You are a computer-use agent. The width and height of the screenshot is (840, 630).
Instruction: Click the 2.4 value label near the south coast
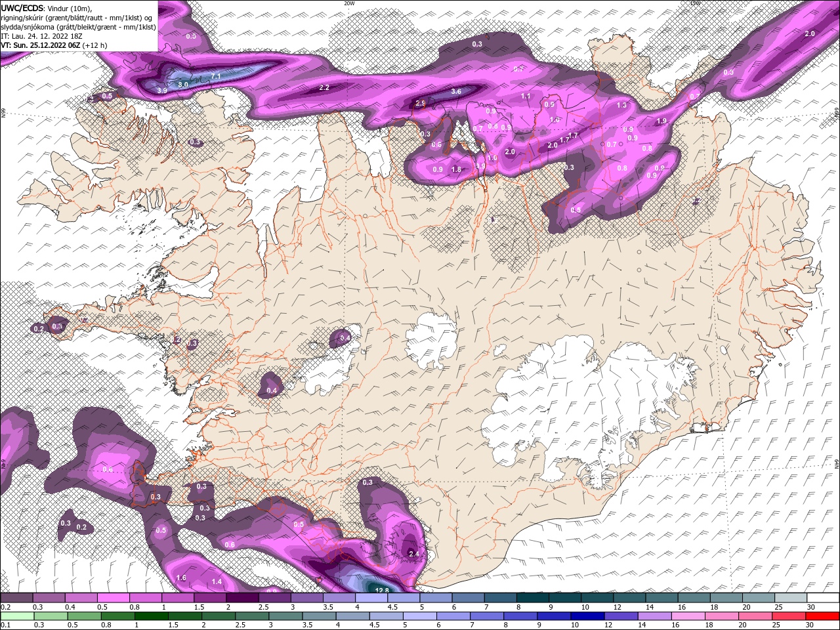point(414,554)
